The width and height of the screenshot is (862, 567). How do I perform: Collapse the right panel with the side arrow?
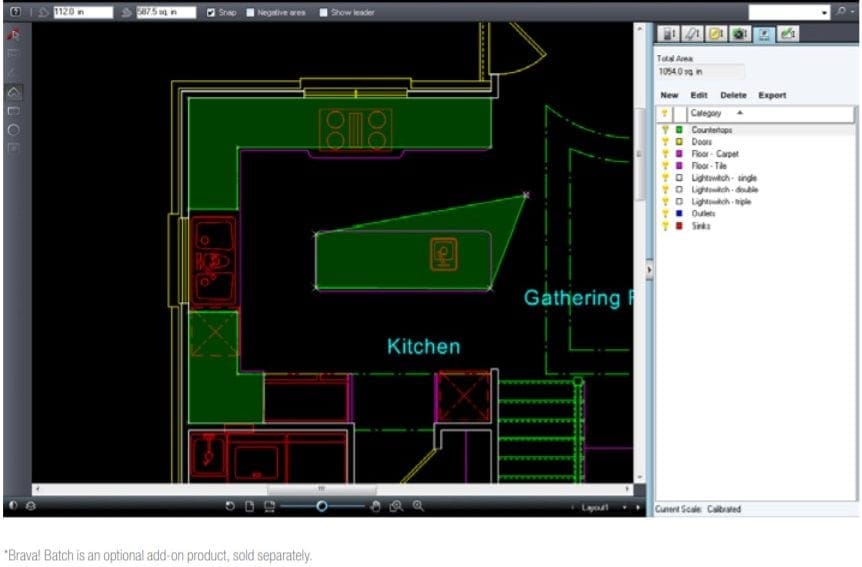click(x=649, y=269)
